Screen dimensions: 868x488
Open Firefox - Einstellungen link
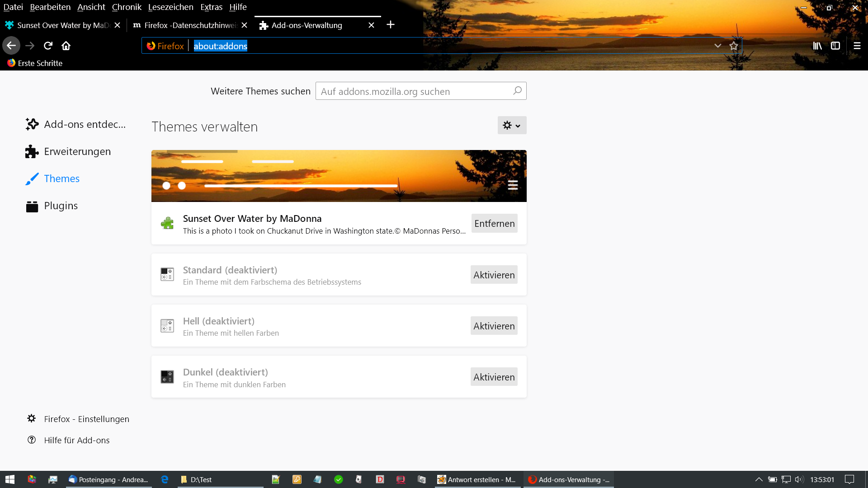click(x=86, y=419)
